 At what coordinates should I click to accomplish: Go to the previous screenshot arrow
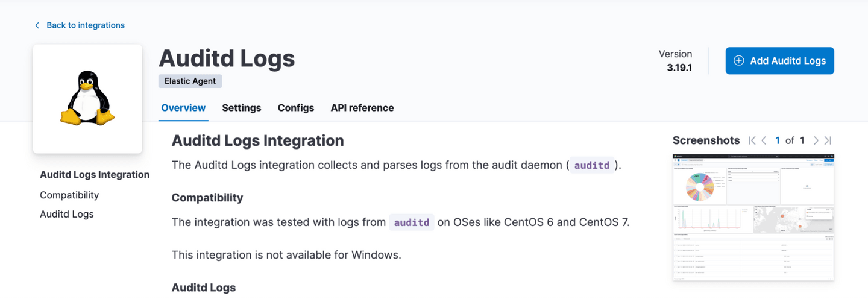(764, 140)
